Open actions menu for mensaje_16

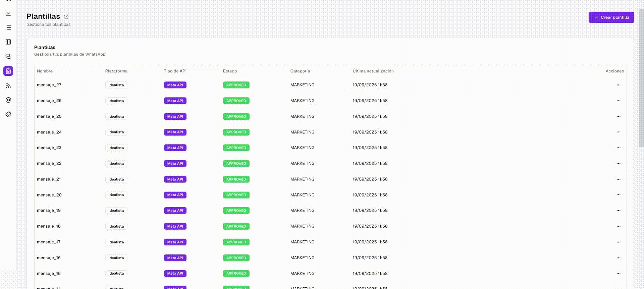pos(618,258)
